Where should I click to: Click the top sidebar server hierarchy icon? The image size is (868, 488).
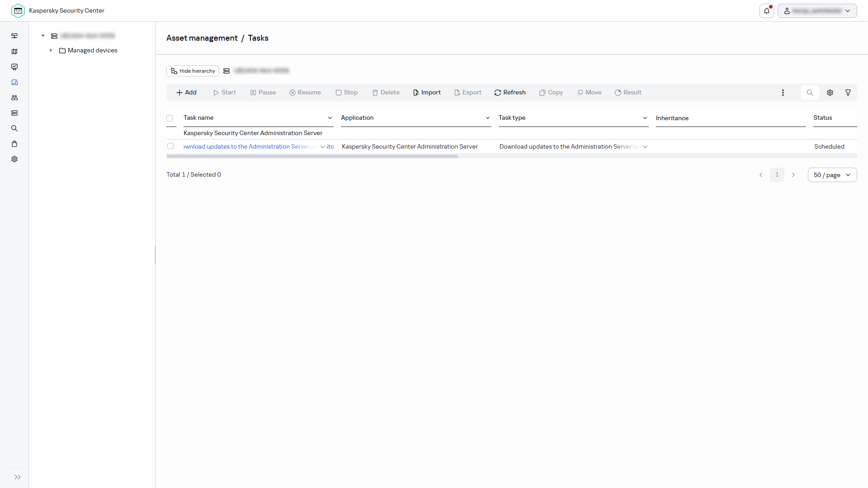click(14, 36)
